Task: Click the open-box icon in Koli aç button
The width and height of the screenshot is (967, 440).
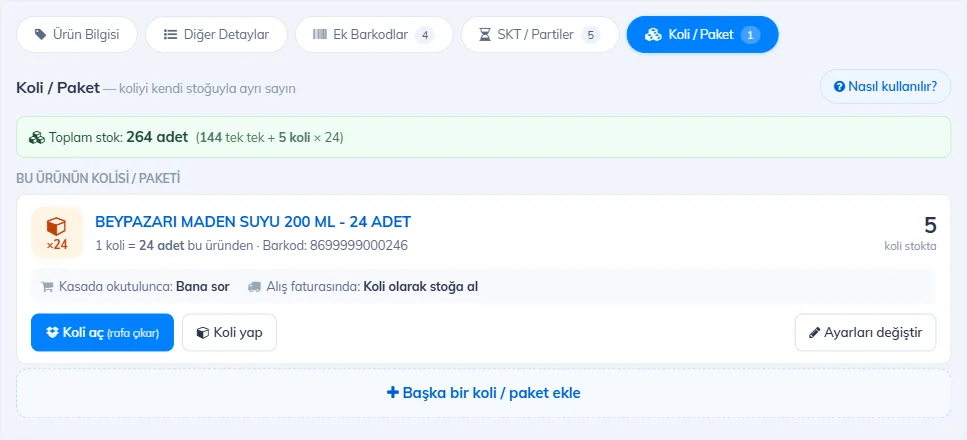Action: click(52, 333)
